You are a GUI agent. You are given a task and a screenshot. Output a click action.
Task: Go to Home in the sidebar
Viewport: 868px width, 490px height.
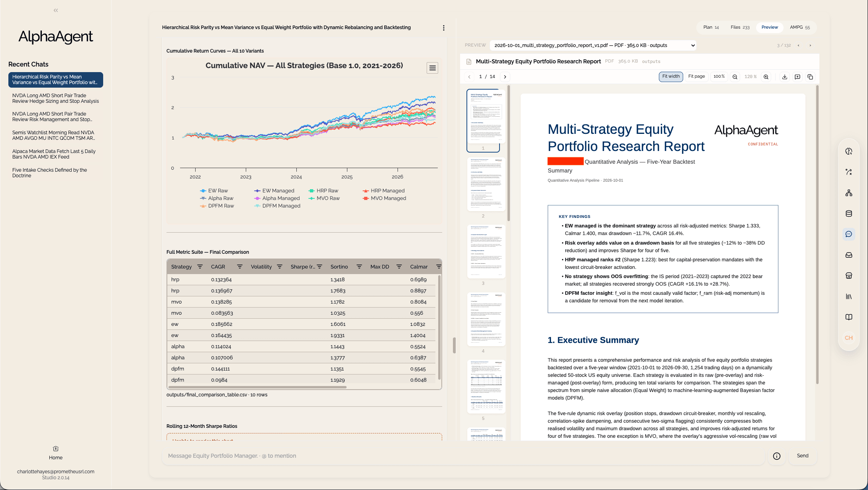(x=56, y=453)
